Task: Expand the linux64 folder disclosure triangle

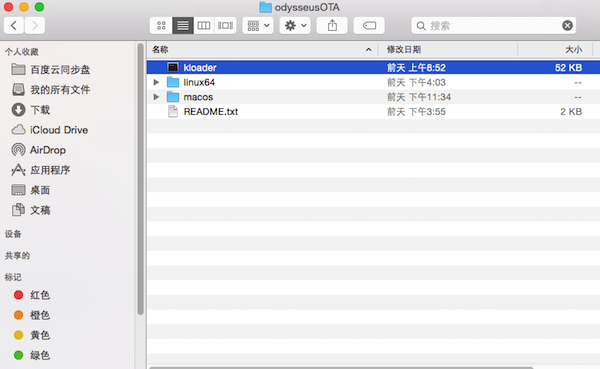Action: point(156,82)
